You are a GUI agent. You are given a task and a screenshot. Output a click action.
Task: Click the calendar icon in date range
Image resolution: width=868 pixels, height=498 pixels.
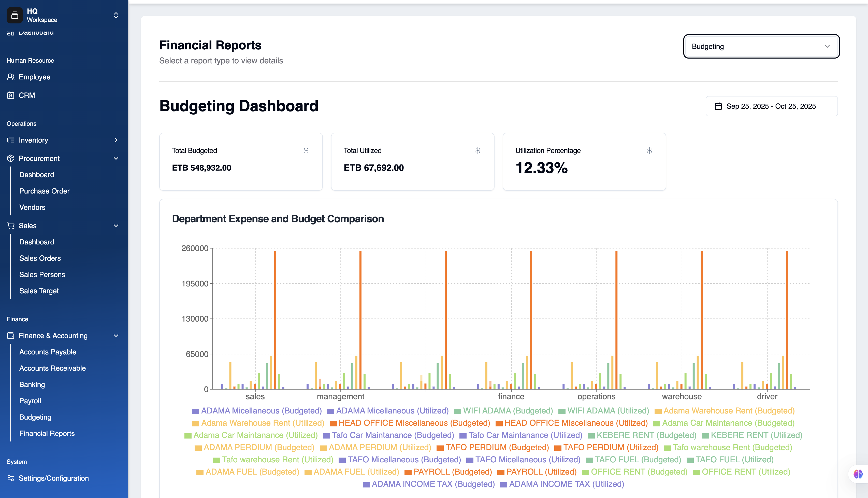718,106
